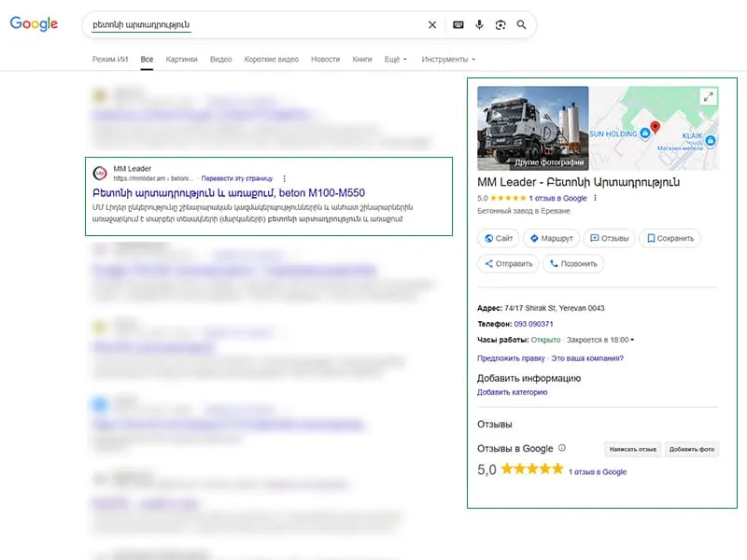The image size is (747, 560).
Task: Click the info icon next to Отзывы в Google
Action: [x=562, y=448]
